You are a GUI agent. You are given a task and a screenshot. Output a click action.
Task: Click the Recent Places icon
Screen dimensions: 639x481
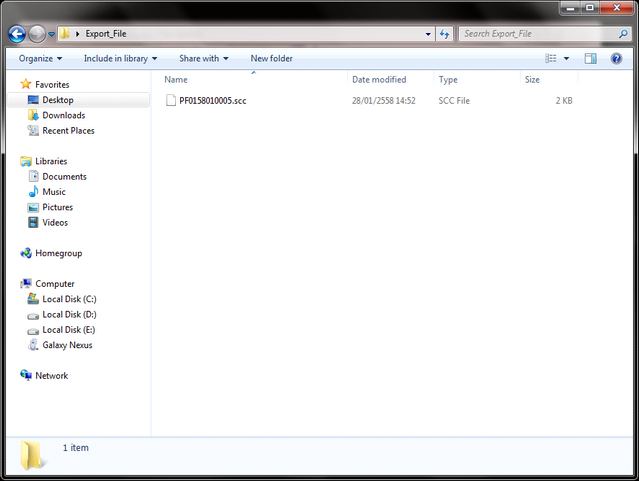click(33, 130)
